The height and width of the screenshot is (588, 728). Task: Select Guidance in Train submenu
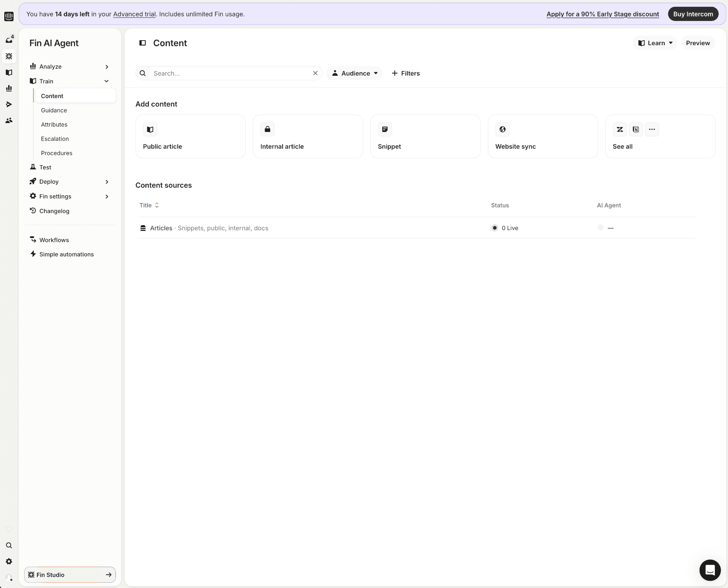click(54, 110)
